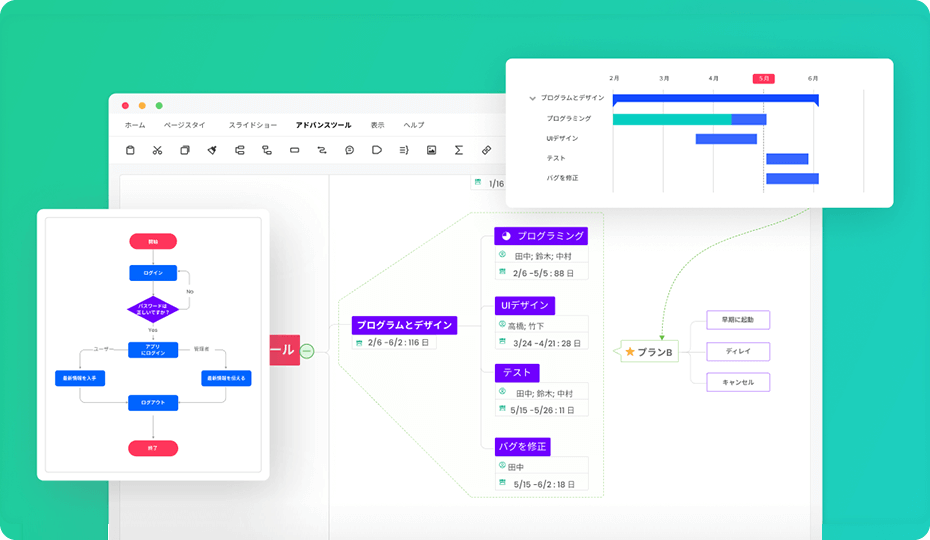
Task: Click the Copy icon in toolbar
Action: point(185,150)
